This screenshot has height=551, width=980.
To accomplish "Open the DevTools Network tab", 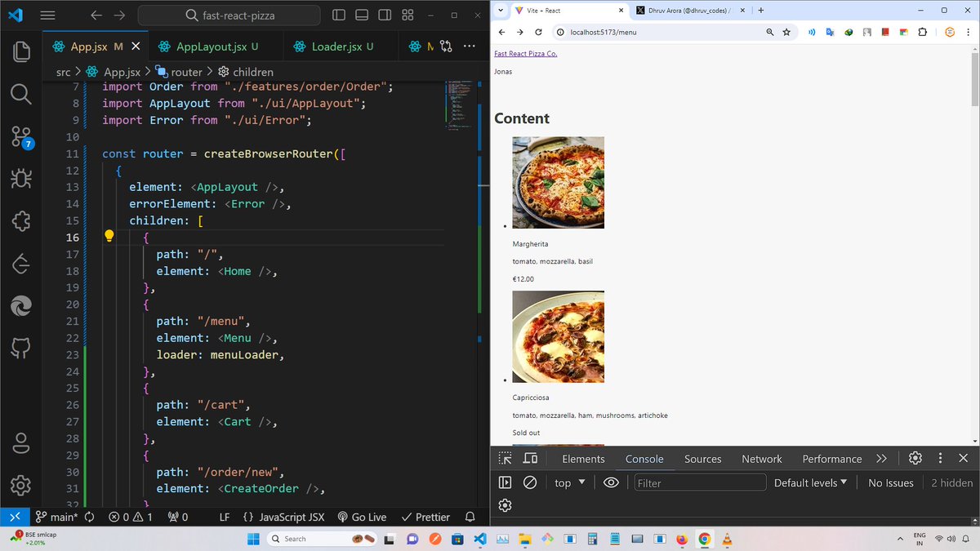I will (x=762, y=459).
